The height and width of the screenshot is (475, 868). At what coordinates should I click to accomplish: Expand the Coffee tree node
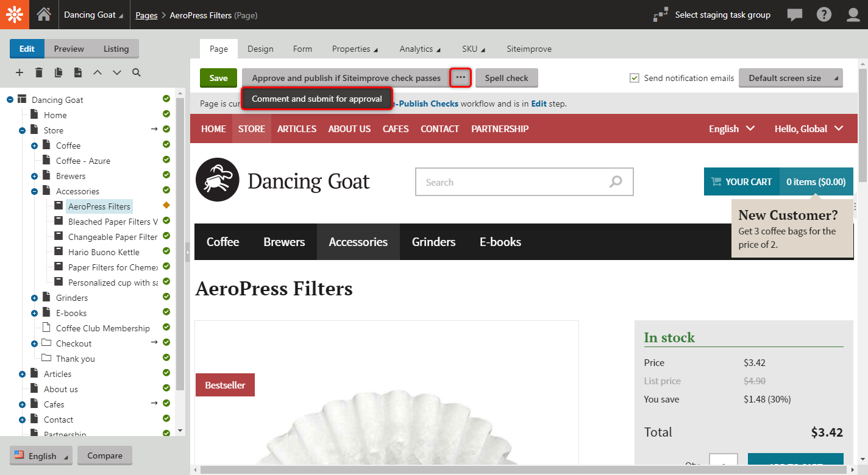coord(34,146)
